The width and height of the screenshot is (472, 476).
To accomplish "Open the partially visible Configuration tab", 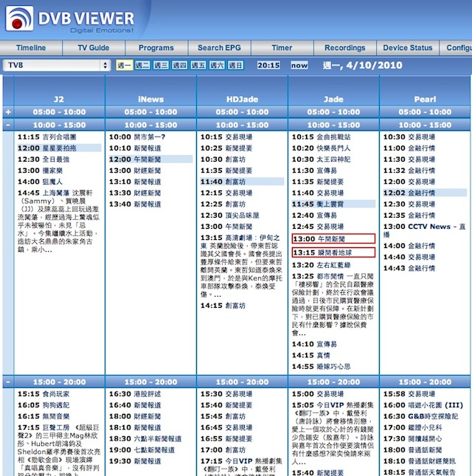I will pos(456,48).
